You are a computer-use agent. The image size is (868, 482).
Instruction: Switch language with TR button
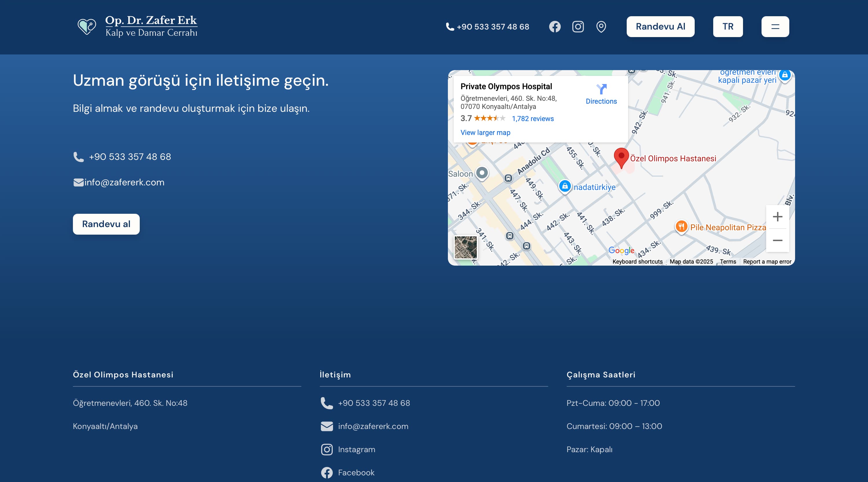[727, 27]
